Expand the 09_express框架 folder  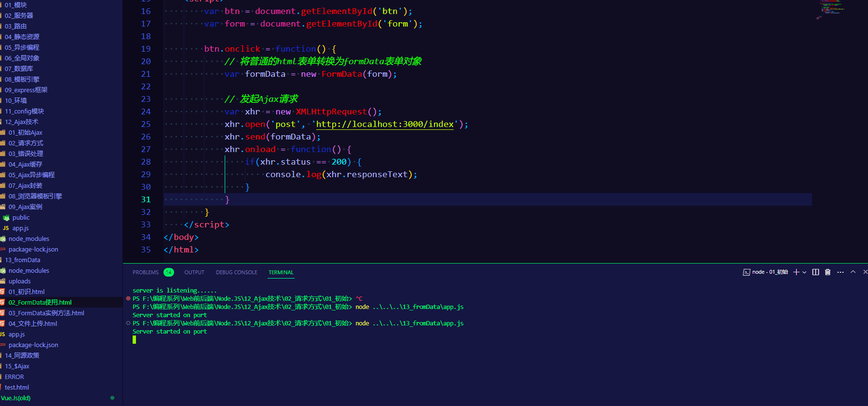point(26,90)
